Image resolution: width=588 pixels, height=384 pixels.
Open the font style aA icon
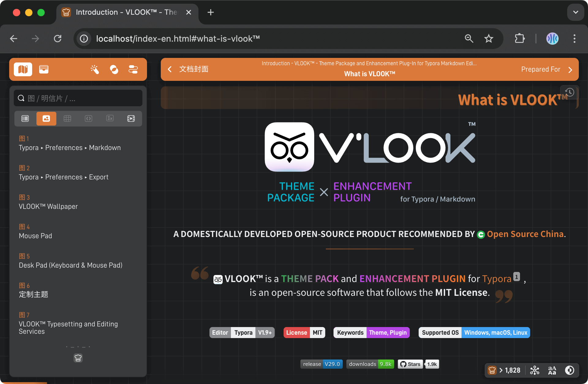(552, 370)
